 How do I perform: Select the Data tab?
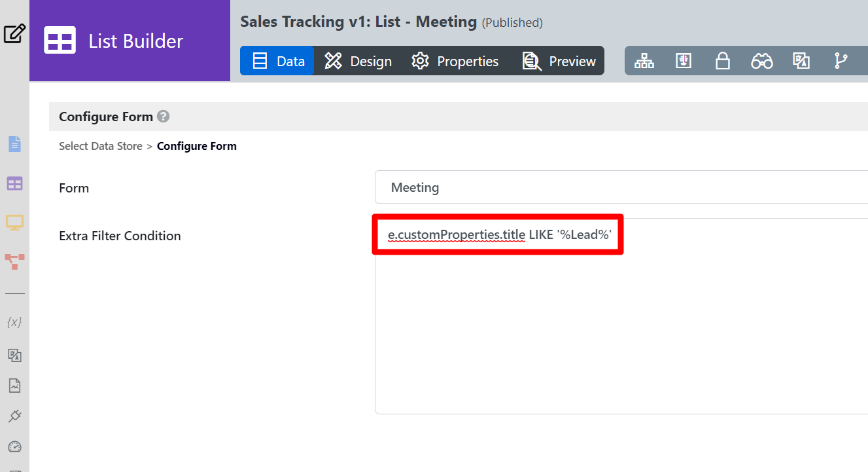tap(278, 61)
